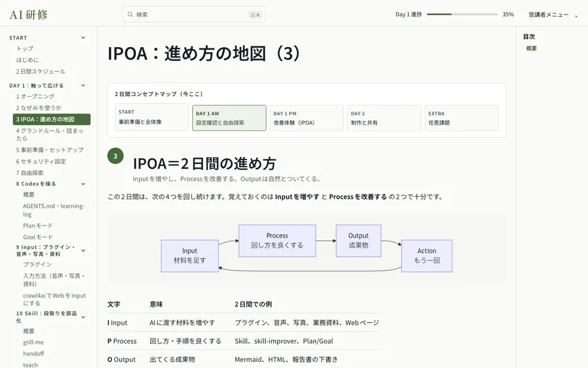Select the EXTRA 任意課題 card
This screenshot has width=588, height=368.
[462, 118]
